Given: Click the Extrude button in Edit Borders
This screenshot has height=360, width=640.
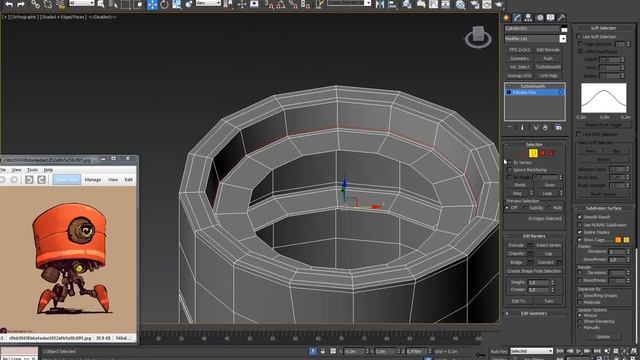Looking at the screenshot, I should (x=516, y=245).
